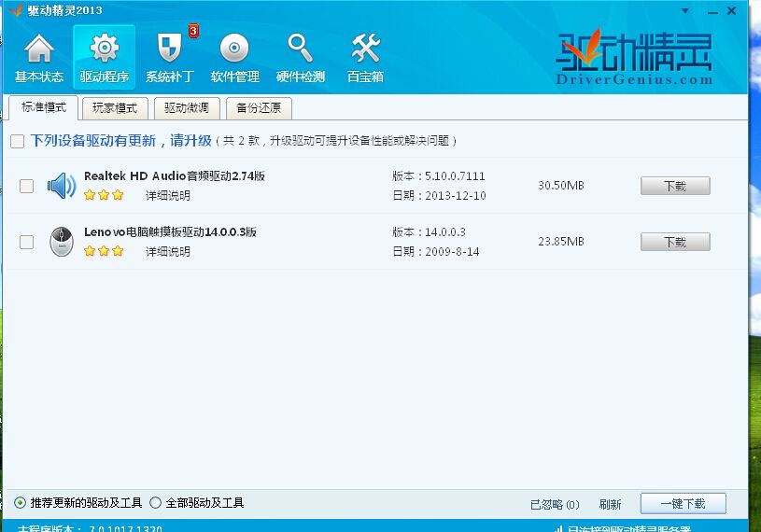761x532 pixels.
Task: Click the 30.50MB size text
Action: tap(561, 185)
